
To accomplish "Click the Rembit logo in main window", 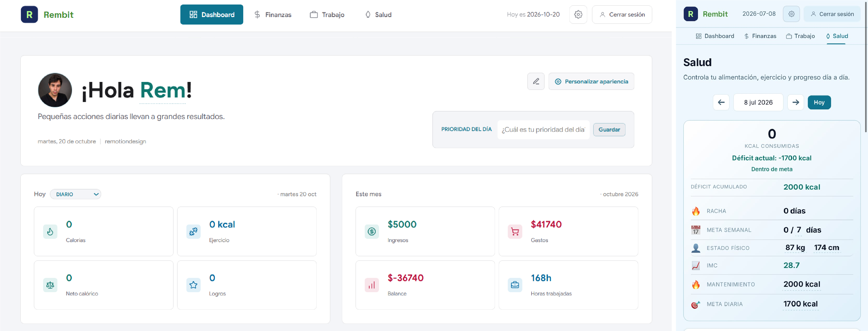I will pyautogui.click(x=29, y=15).
